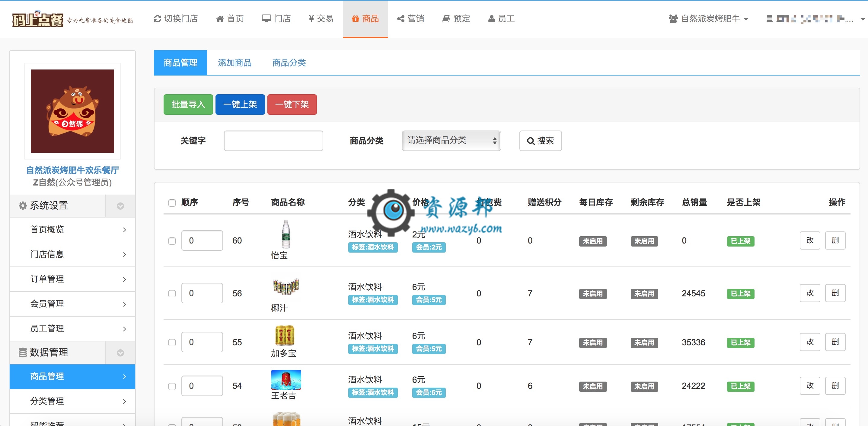Click the 数据管理 database icon
868x426 pixels.
pos(23,353)
